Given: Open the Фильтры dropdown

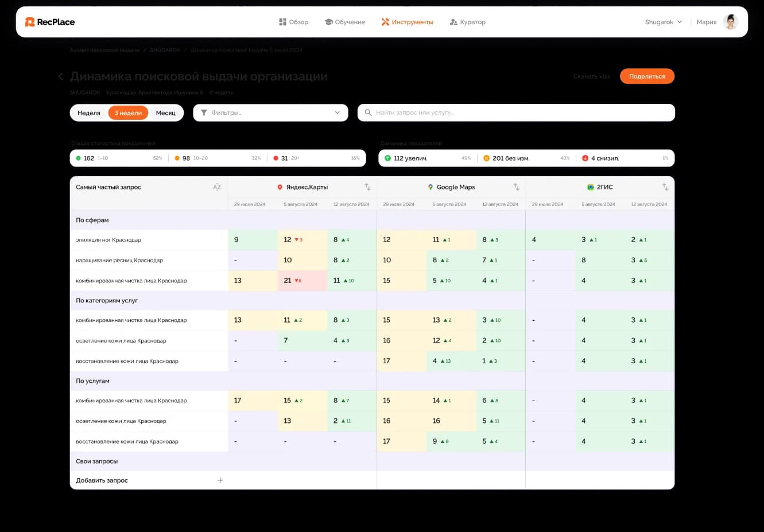Looking at the screenshot, I should (270, 112).
